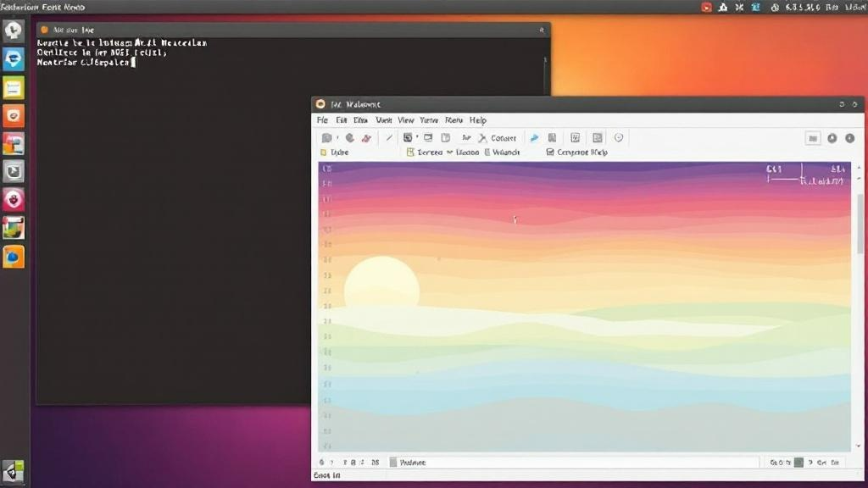This screenshot has width=868, height=488.
Task: Click the eraser tool icon
Action: point(367,137)
